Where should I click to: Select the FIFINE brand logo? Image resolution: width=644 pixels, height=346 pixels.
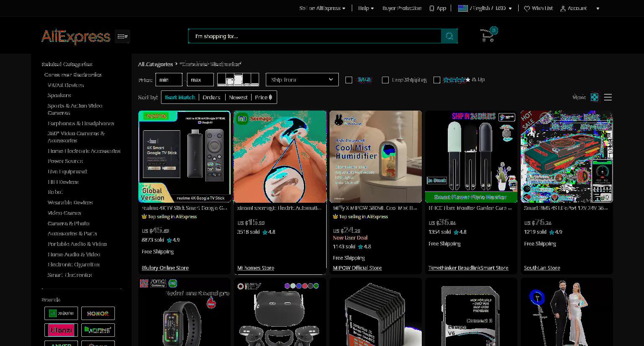pos(98,330)
